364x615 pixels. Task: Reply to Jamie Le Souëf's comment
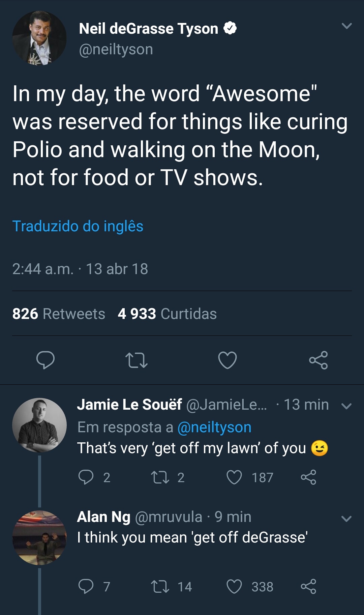86,477
